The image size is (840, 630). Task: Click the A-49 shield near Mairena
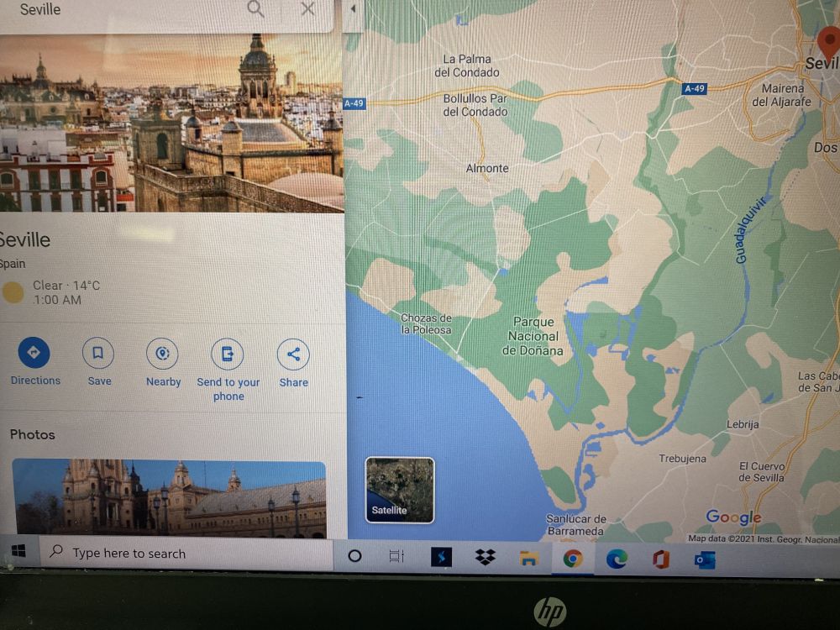(x=695, y=88)
